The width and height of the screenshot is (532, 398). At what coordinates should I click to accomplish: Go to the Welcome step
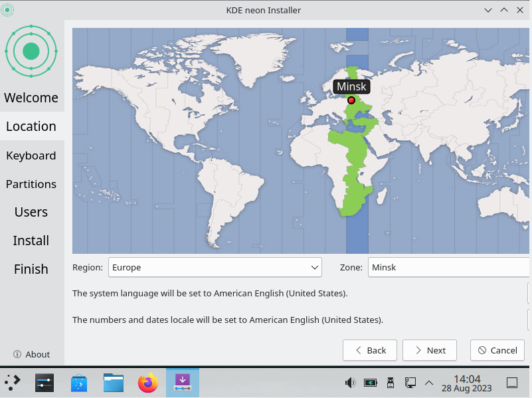pos(31,98)
